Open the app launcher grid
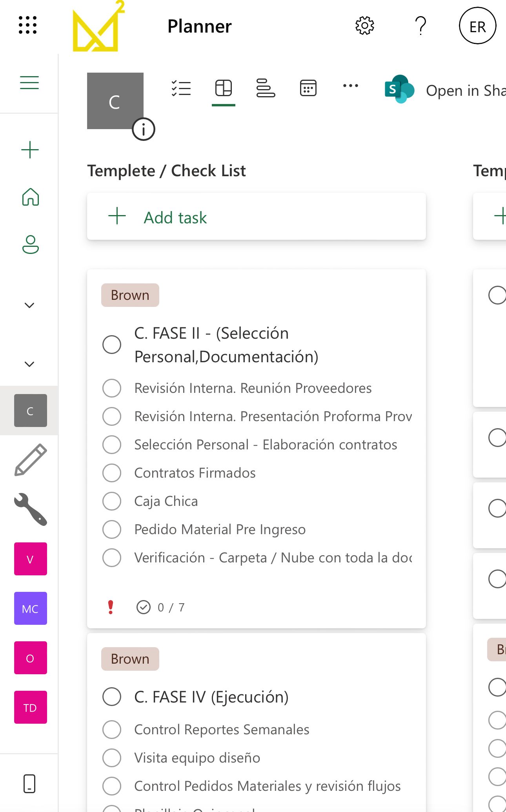The width and height of the screenshot is (506, 812). click(x=28, y=26)
